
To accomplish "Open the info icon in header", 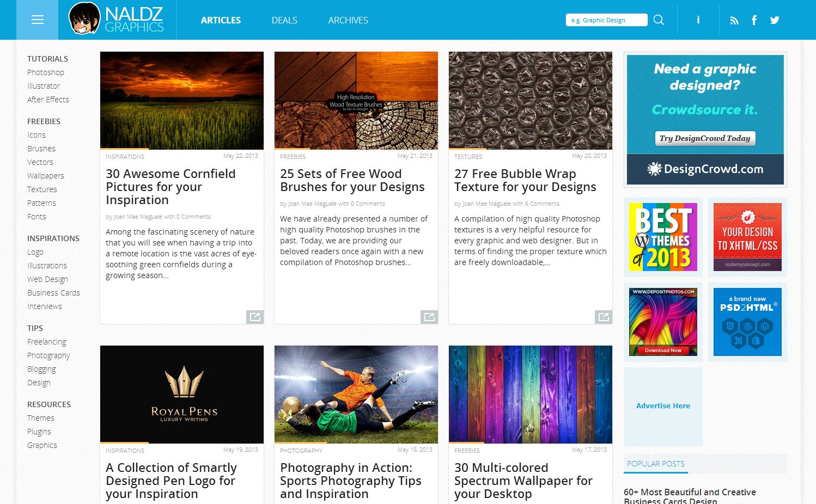I will tap(698, 20).
